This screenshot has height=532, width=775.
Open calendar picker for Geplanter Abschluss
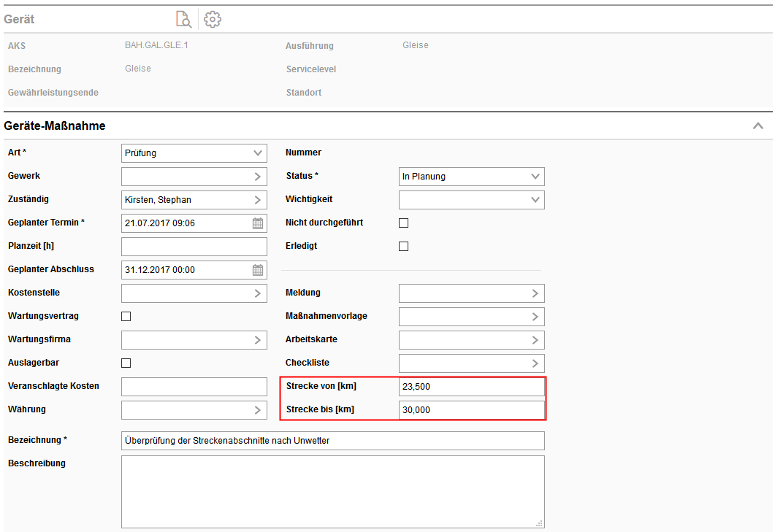tap(258, 270)
